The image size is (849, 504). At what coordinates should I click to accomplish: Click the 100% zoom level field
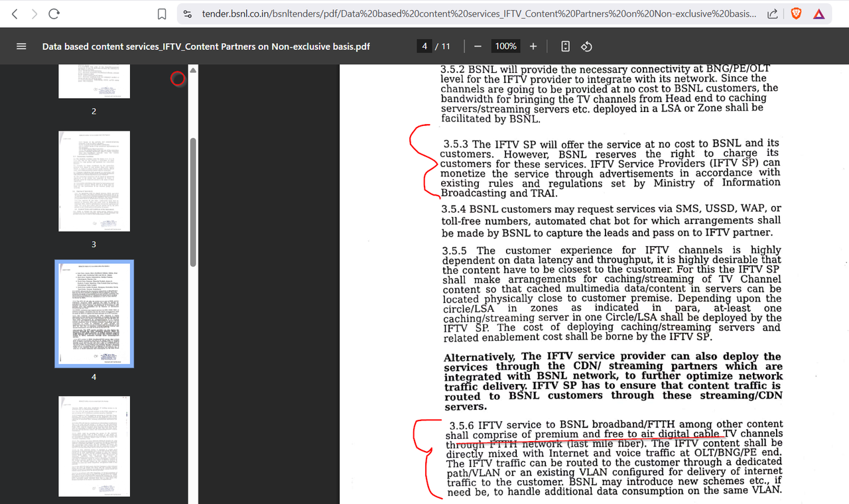[x=505, y=46]
